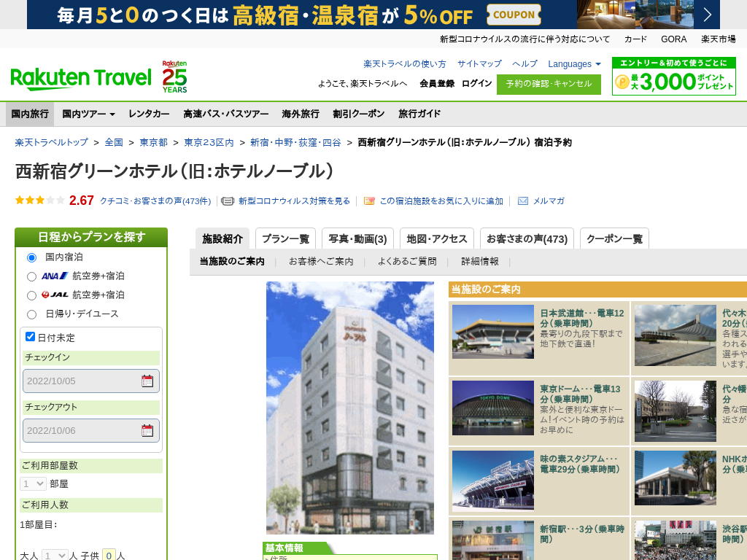Viewport: 747px width, 560px height.
Task: Click the ログイン link
Action: point(477,83)
